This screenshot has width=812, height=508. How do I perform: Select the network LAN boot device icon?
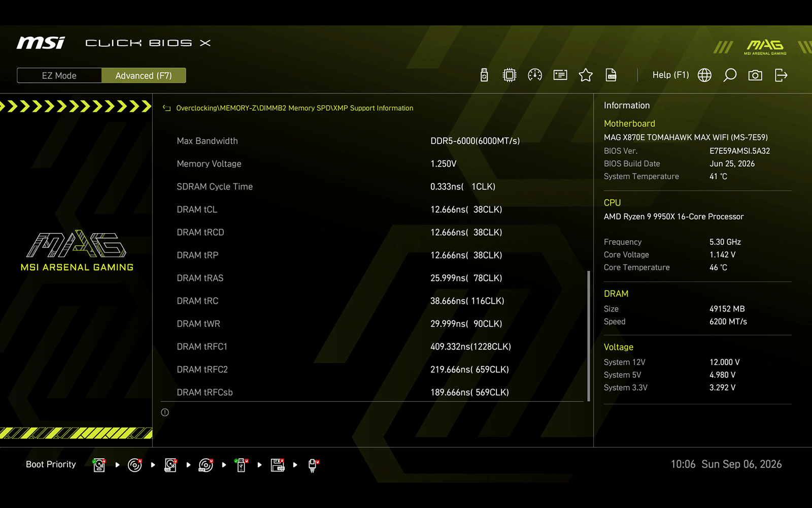click(x=313, y=465)
